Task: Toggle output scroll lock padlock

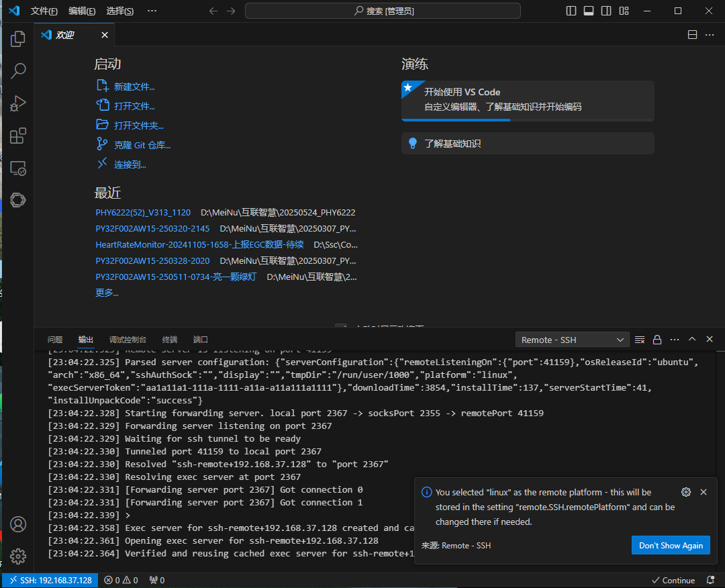Action: coord(657,340)
